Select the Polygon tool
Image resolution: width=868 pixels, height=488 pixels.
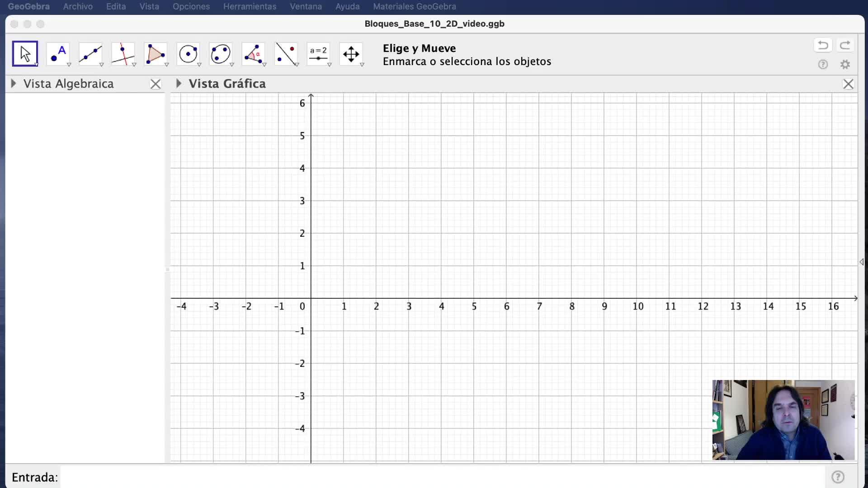[x=156, y=54]
